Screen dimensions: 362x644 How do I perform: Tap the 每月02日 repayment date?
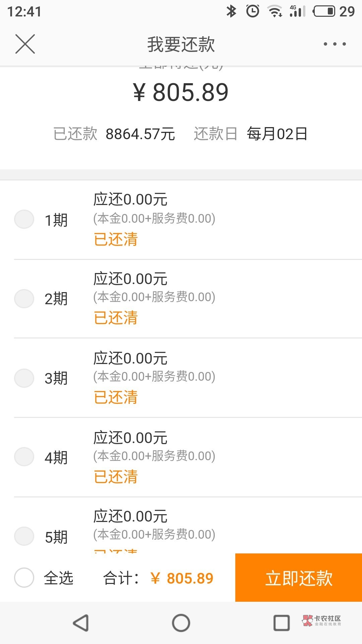coord(277,134)
